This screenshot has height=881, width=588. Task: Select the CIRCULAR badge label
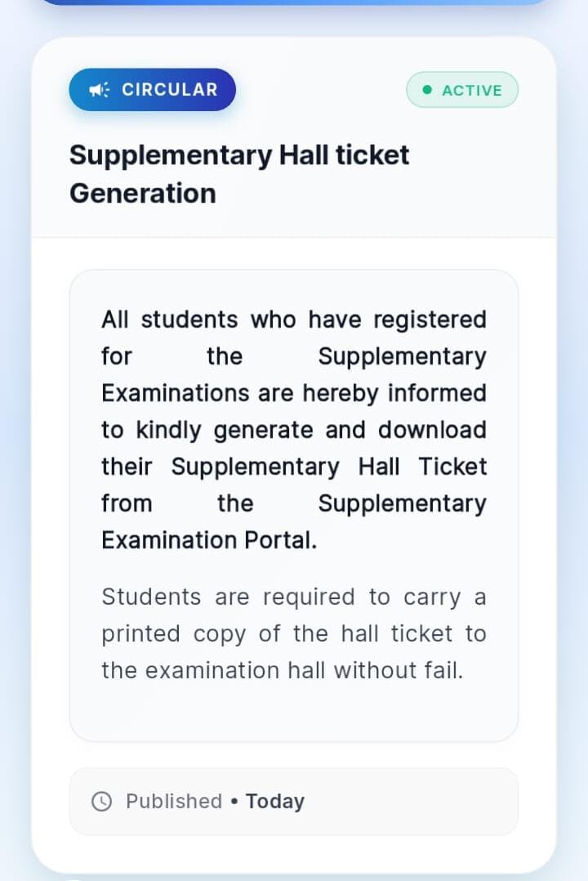(x=170, y=90)
